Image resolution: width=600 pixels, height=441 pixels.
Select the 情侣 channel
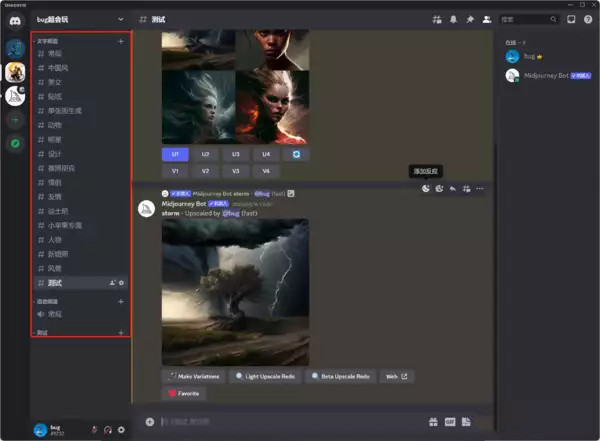click(x=80, y=183)
